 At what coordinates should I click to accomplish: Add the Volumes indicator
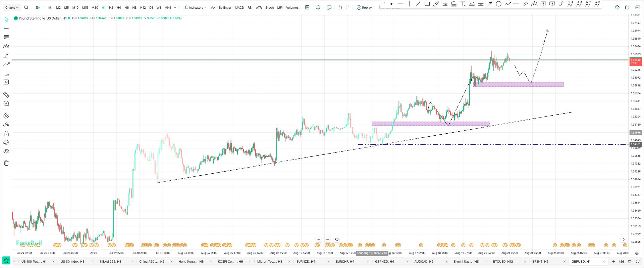tap(292, 7)
